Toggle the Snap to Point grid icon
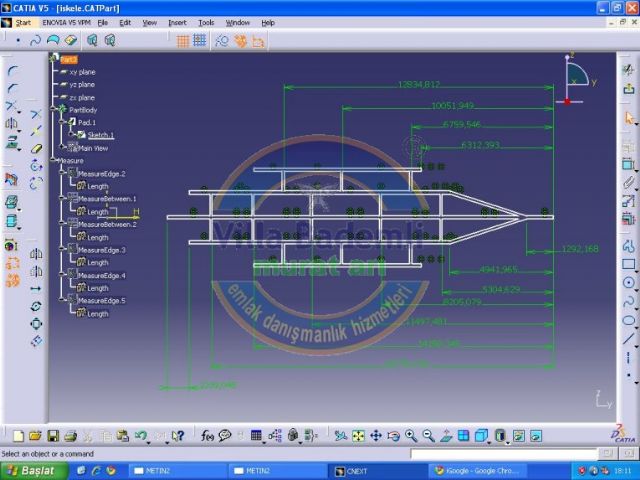The height and width of the screenshot is (480, 640). 200,41
